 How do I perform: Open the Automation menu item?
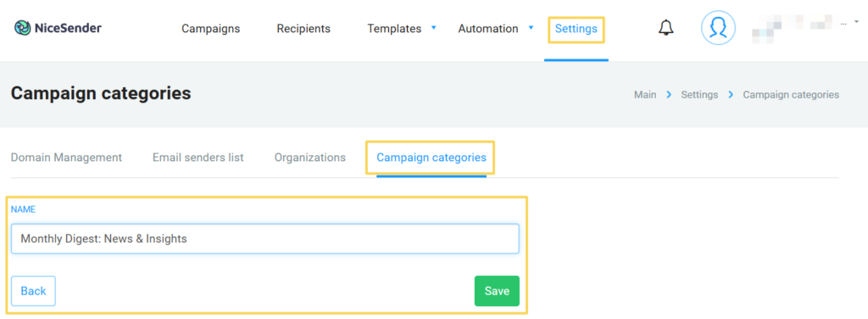(488, 29)
